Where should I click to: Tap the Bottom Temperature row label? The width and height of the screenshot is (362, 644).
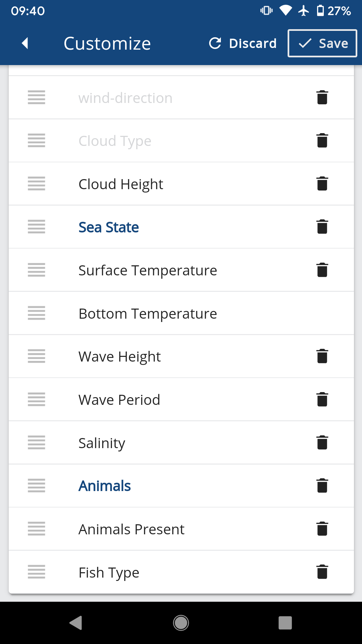(147, 314)
